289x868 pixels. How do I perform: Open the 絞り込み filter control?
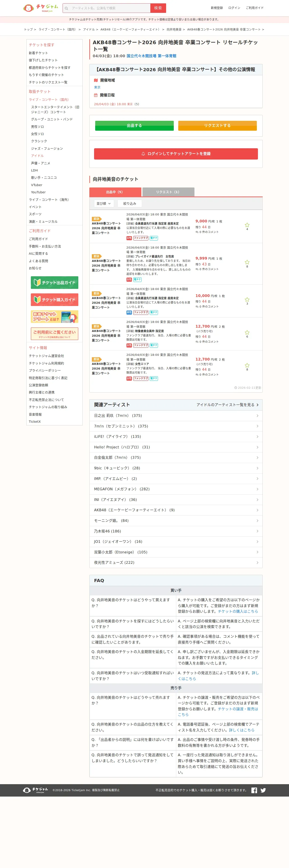point(129,203)
